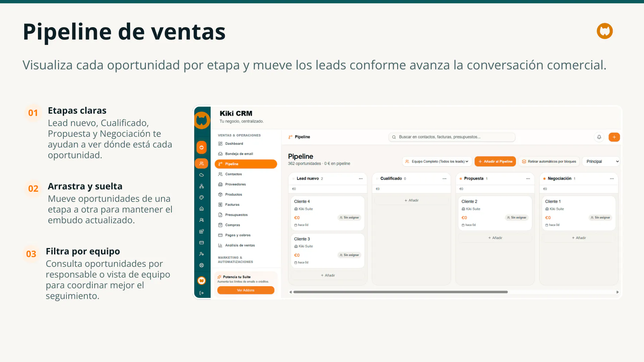Click the tagline "Tu negocio, centralizado."
The height and width of the screenshot is (362, 644).
pyautogui.click(x=241, y=121)
